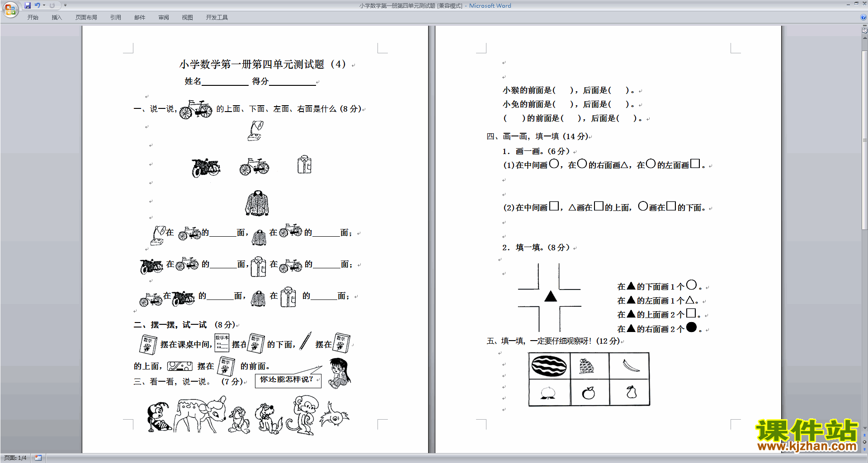Click the black triangle in the cross diagram

tap(550, 296)
